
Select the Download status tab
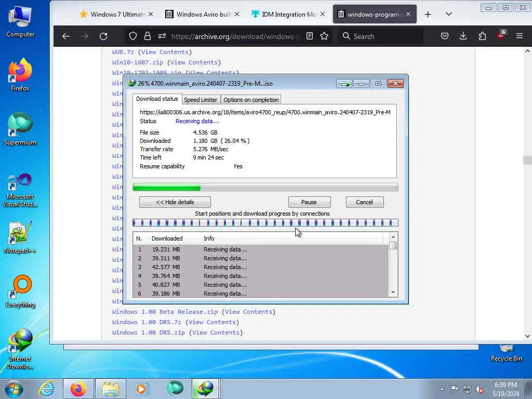[157, 99]
